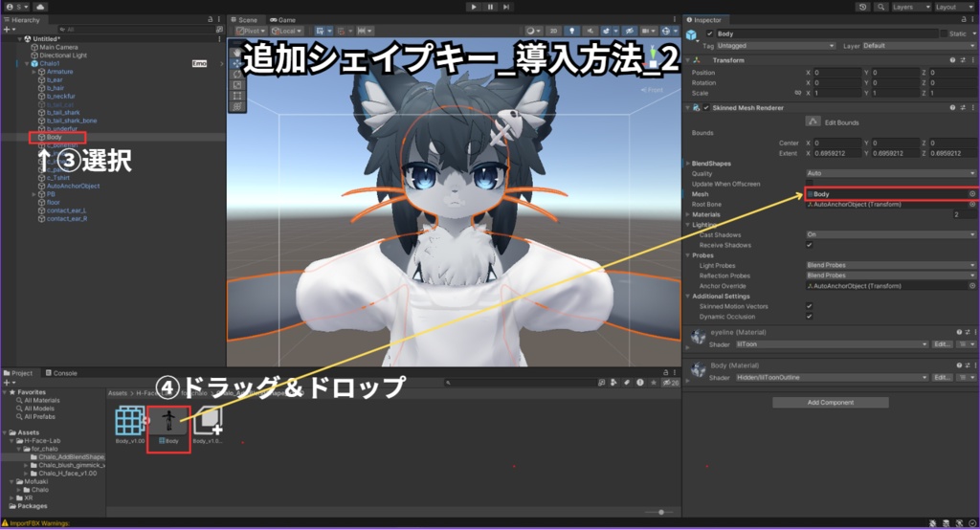Viewport: 980px width, 530px height.
Task: Switch to the Scene tab
Action: (244, 20)
